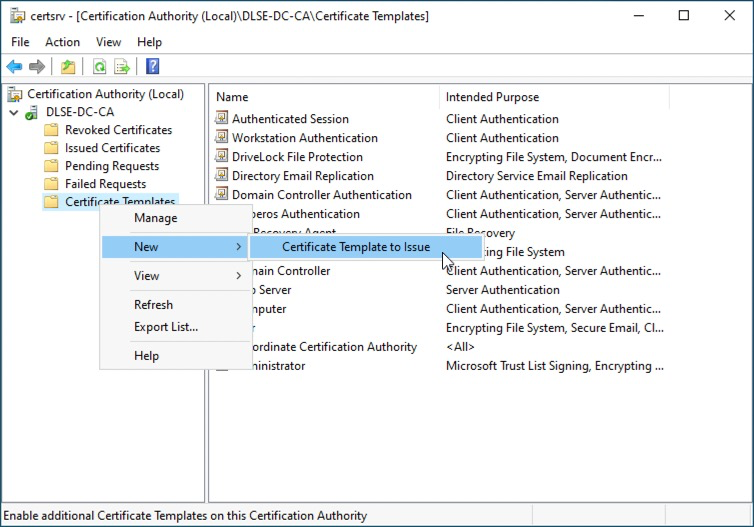Screen dimensions: 754x527
Task: Click the blue Help toolbar icon
Action: tap(152, 67)
